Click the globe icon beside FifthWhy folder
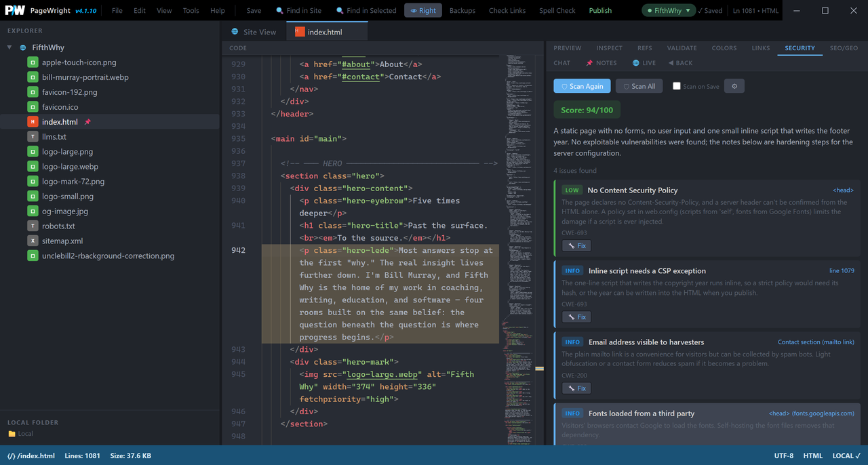 [x=23, y=48]
